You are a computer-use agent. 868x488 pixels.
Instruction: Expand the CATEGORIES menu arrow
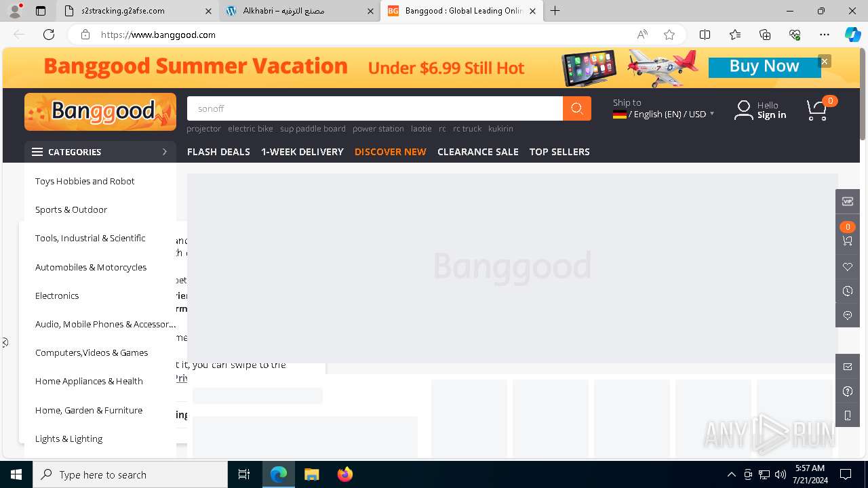coord(164,152)
